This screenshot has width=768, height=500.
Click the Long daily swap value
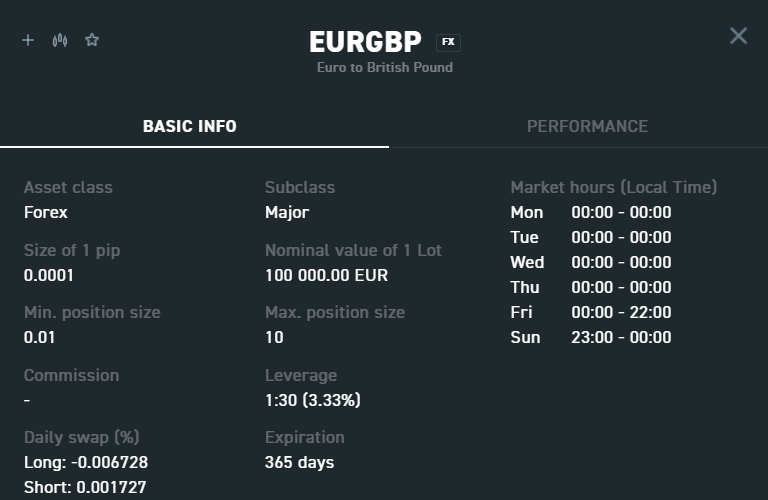click(86, 462)
